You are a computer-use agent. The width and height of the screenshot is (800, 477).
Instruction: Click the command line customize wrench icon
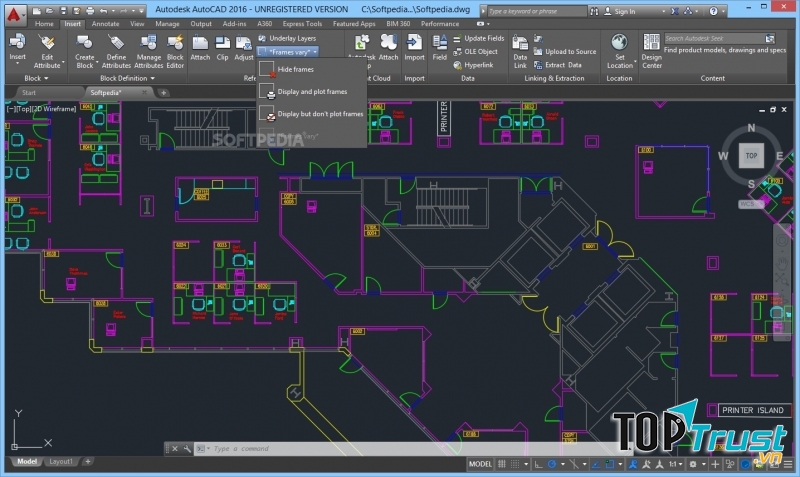[x=187, y=448]
